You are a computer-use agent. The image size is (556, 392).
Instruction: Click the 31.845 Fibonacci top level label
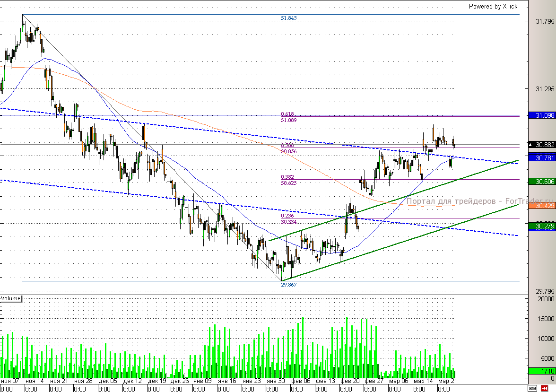288,18
